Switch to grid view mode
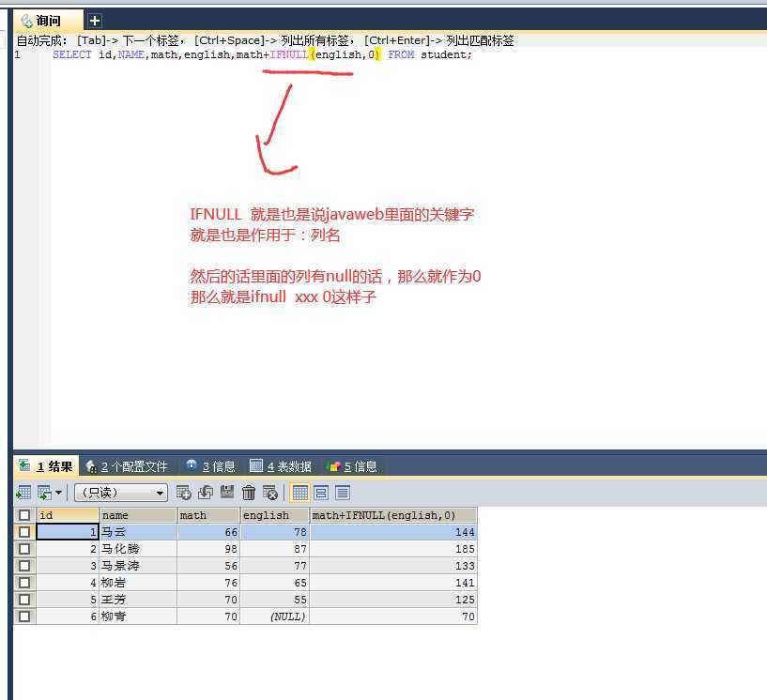This screenshot has width=767, height=700. click(299, 493)
